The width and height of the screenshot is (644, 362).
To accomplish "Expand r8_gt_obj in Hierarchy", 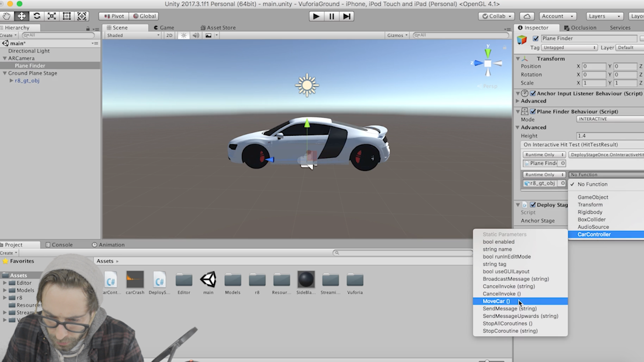I will point(11,80).
